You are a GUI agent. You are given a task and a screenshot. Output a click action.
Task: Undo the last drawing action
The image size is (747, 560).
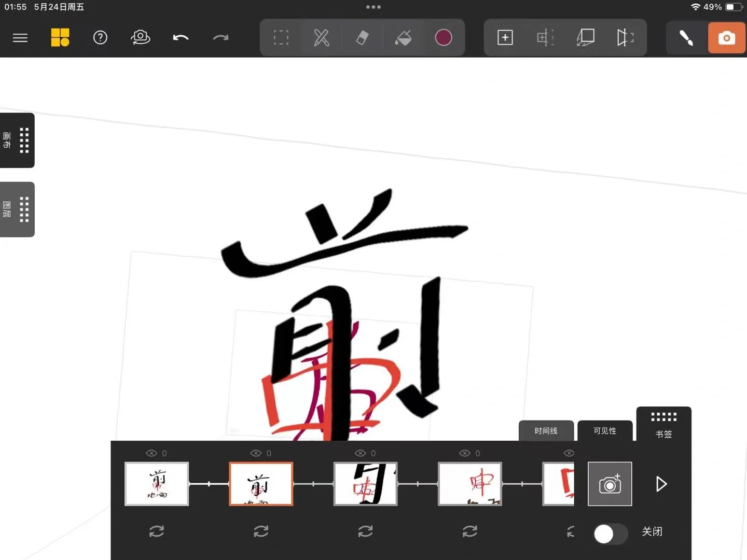pos(181,37)
